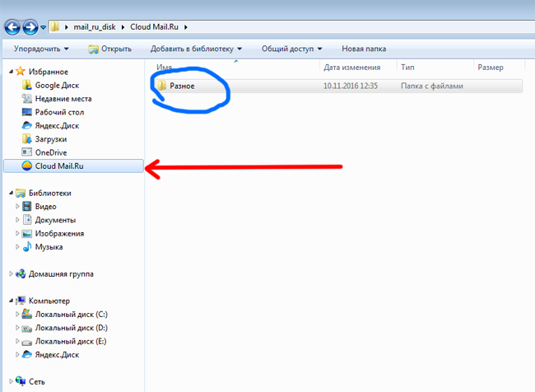Click the Новая папка button

[365, 49]
